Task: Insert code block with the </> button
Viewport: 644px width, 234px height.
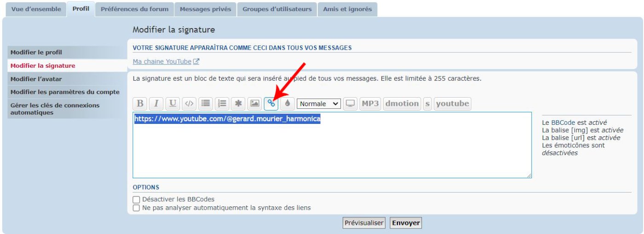Action: tap(189, 104)
